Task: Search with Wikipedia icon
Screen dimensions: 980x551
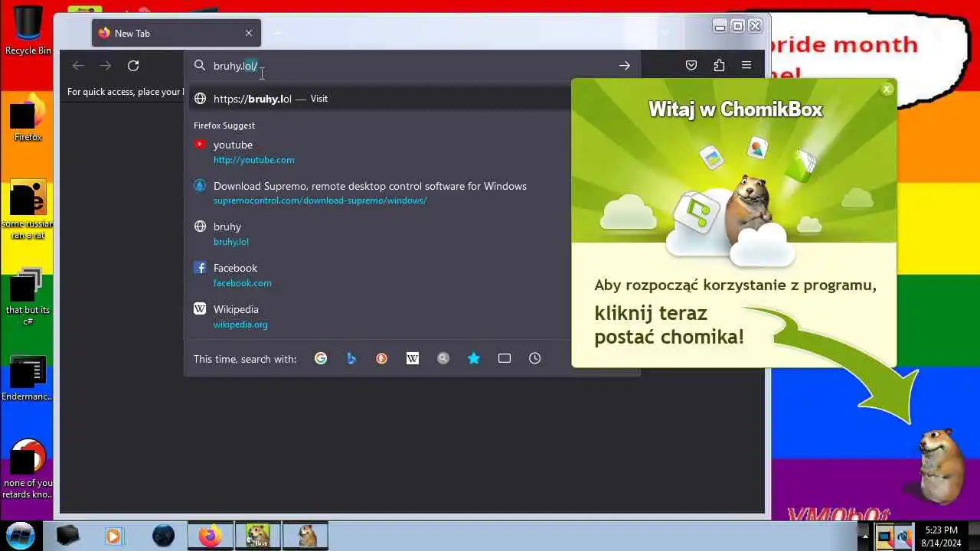Action: pyautogui.click(x=413, y=358)
